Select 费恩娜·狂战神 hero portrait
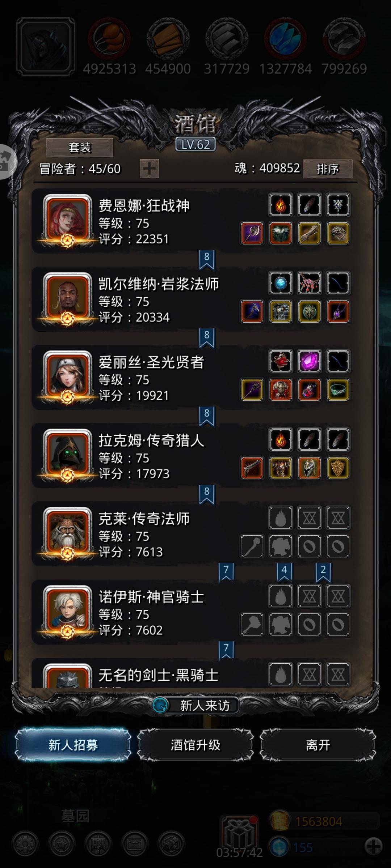This screenshot has width=391, height=868. pyautogui.click(x=67, y=219)
